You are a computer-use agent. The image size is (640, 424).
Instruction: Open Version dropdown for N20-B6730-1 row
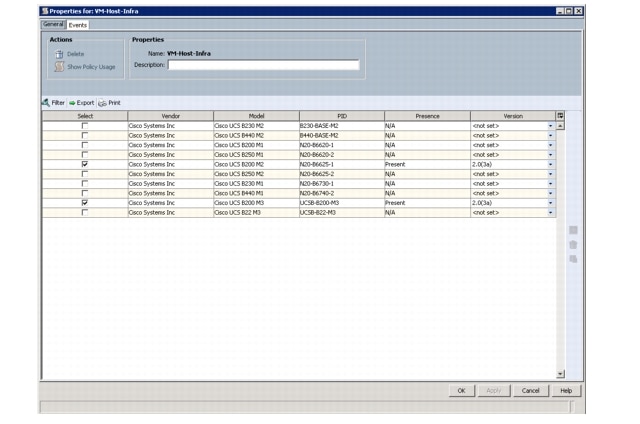coord(551,183)
